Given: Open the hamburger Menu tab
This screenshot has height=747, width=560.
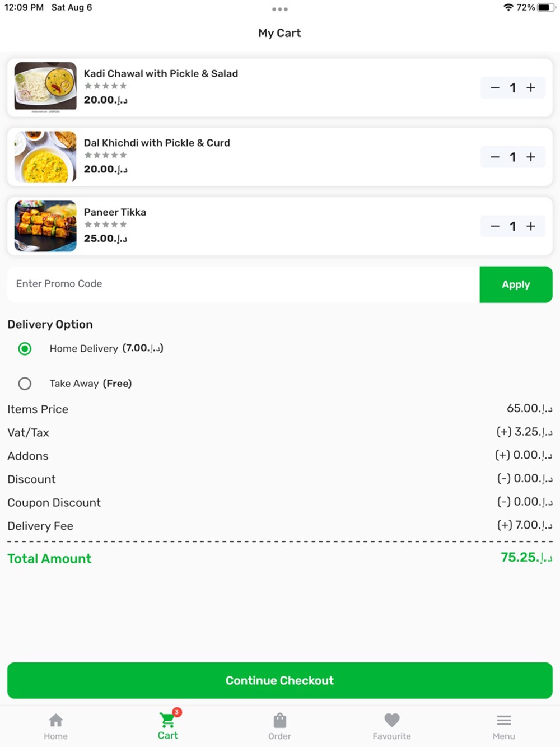Looking at the screenshot, I should [x=504, y=727].
